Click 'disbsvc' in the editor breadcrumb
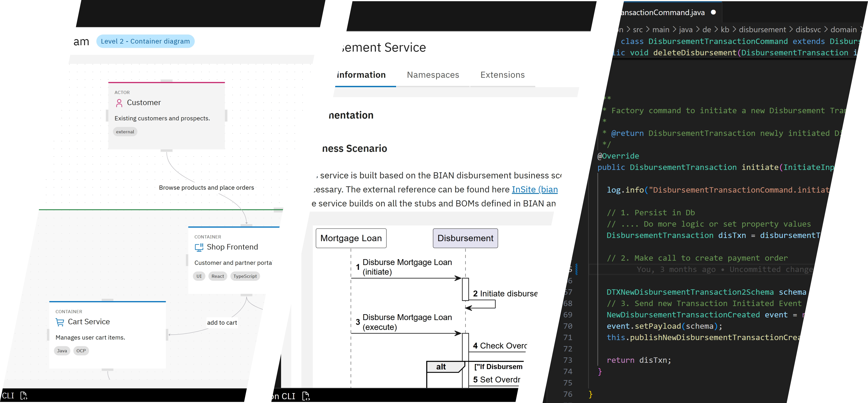The image size is (868, 403). tap(808, 30)
